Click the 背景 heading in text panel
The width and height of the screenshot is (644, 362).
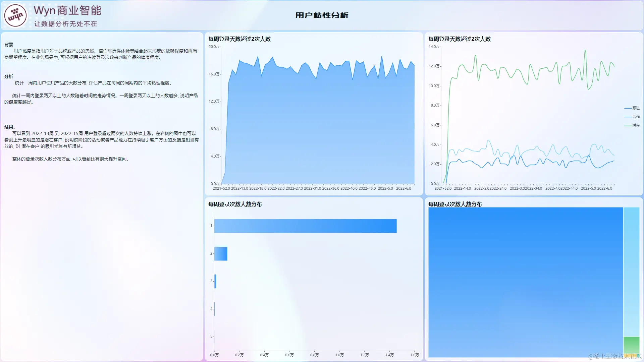tap(9, 45)
